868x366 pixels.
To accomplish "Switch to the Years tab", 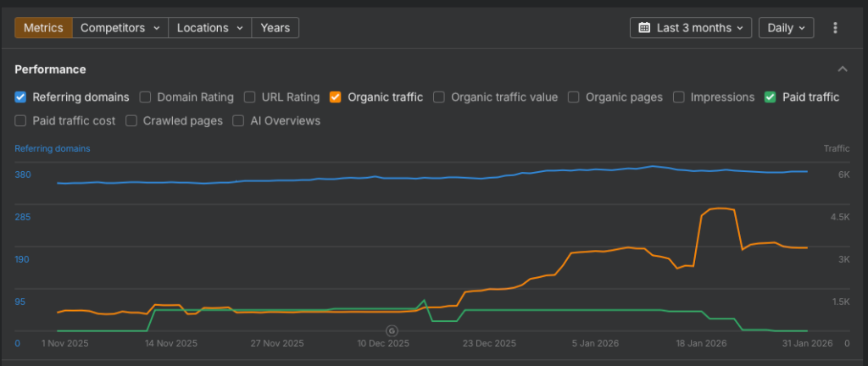I will [x=275, y=28].
